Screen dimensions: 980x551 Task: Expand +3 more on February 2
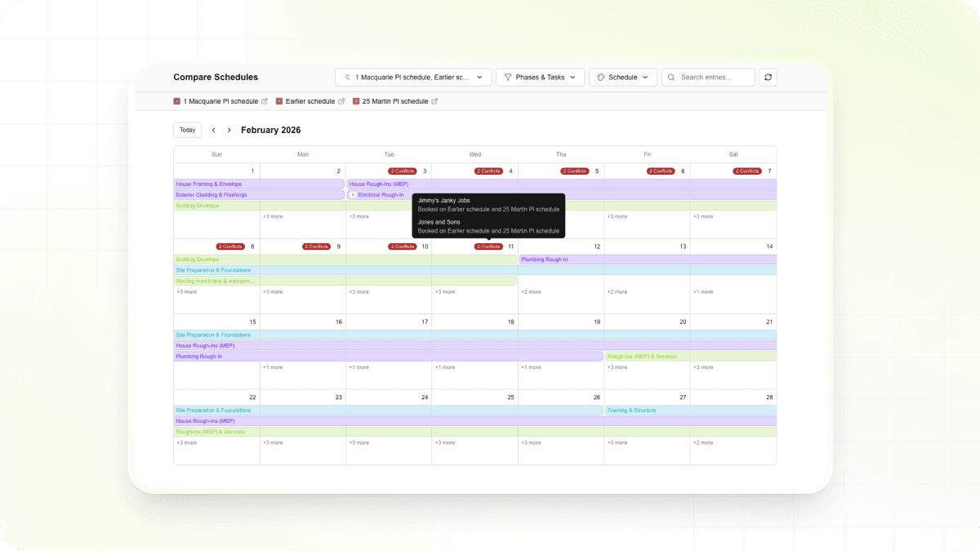point(273,216)
